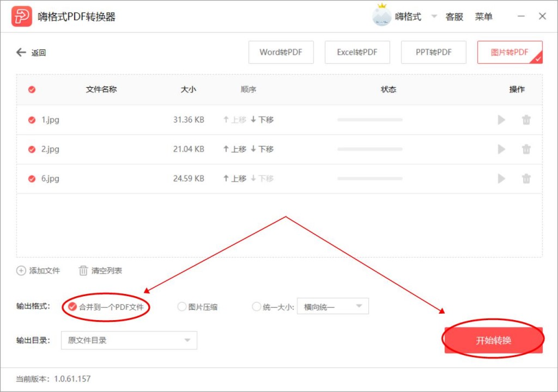
Task: Move 1.jpg down with 下移
Action: pos(262,120)
